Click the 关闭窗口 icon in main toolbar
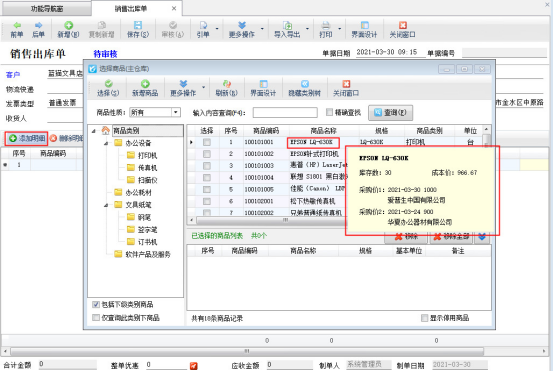Viewport: 554px width, 372px height. [402, 25]
